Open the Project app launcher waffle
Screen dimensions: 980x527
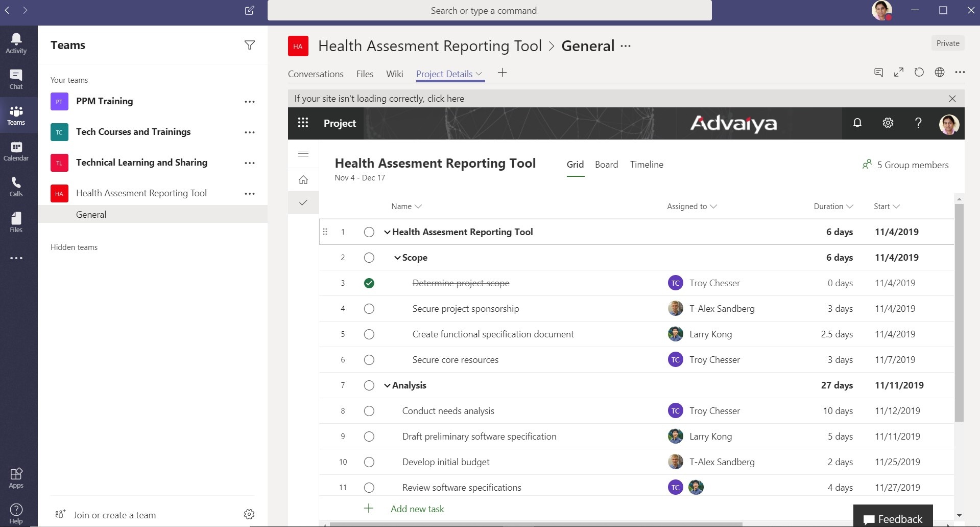pos(303,123)
